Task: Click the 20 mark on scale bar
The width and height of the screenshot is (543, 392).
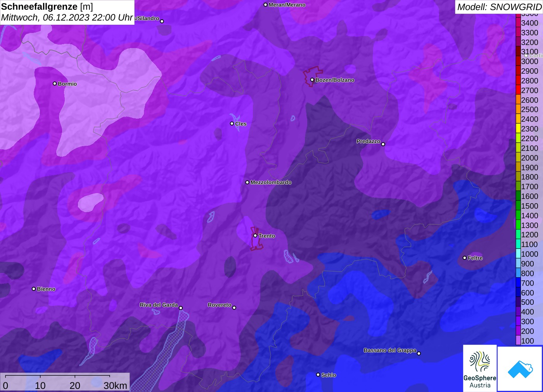Action: point(75,385)
